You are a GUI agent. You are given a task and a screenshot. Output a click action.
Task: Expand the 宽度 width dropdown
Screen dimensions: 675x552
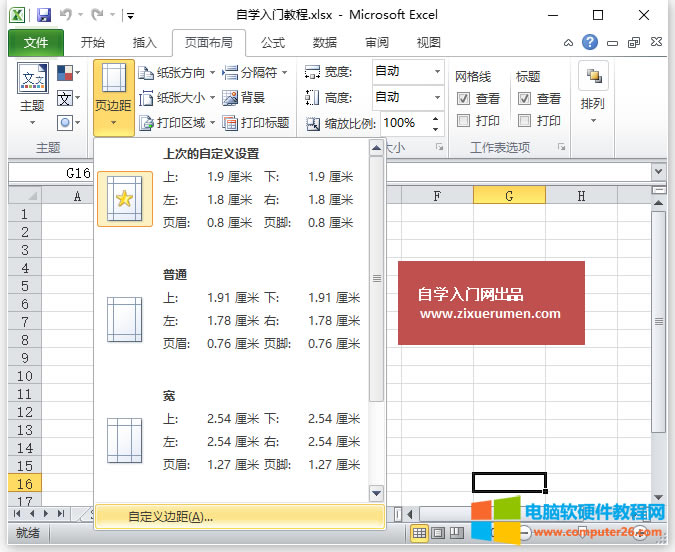click(437, 72)
